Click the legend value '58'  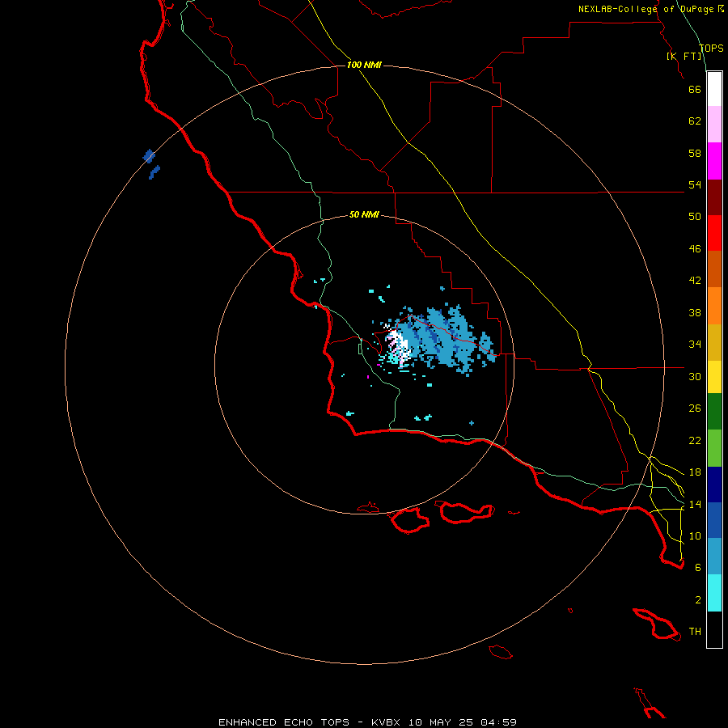pyautogui.click(x=695, y=153)
